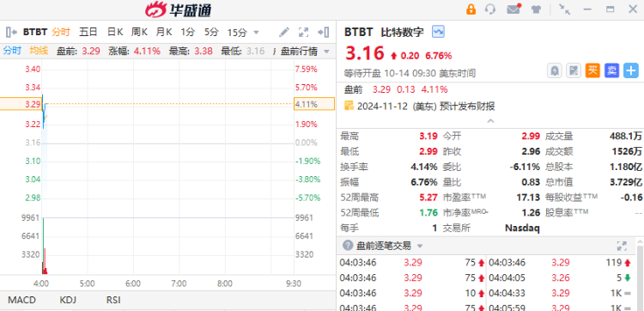The width and height of the screenshot is (644, 311).
Task: Open the 盘前逐笔交易 dropdown arrow
Action: coord(420,246)
